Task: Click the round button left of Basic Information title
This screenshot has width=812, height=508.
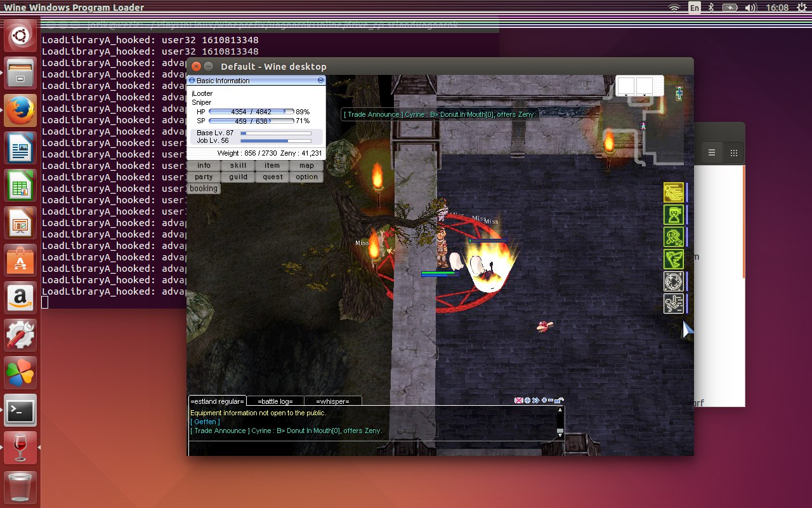Action: [192, 81]
